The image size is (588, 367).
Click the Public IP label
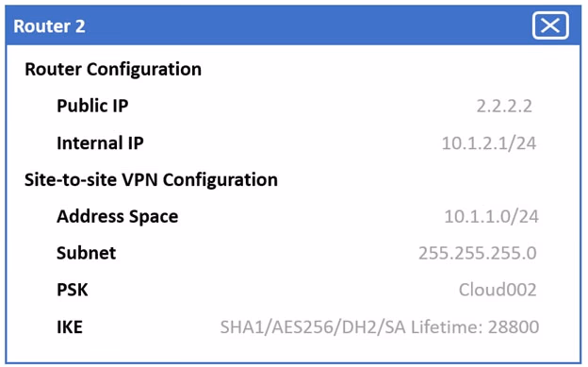tap(92, 106)
